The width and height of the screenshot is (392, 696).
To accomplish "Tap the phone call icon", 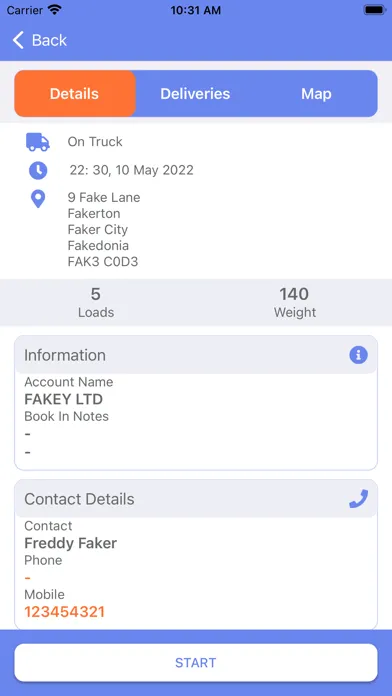I will 358,498.
